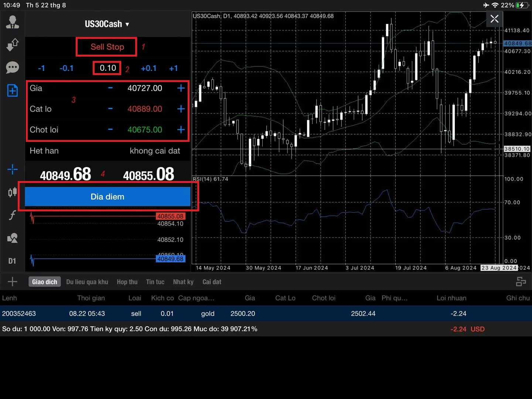
Task: Edit the 0.10 volume field
Action: 108,68
